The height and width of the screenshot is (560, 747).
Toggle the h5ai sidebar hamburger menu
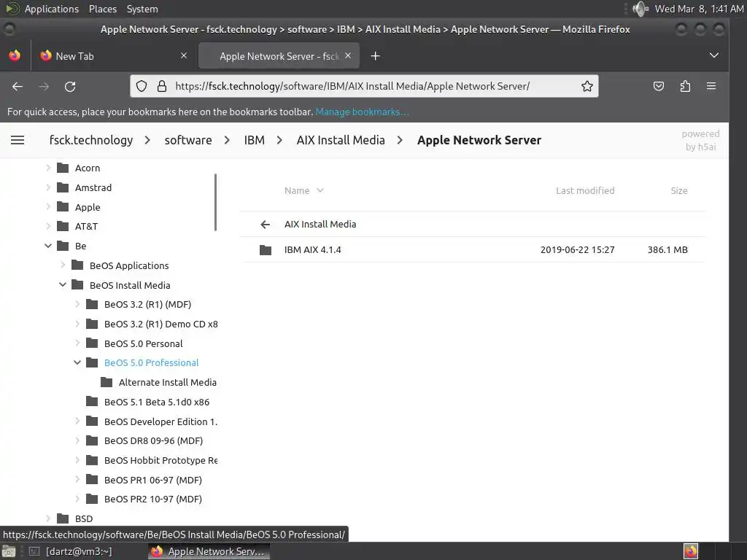tap(18, 140)
